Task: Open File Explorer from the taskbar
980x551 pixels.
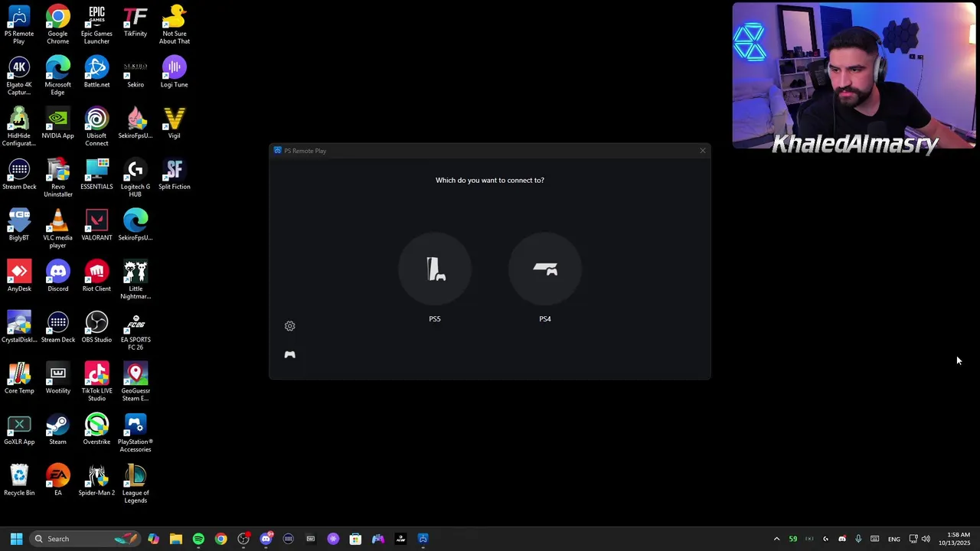Action: click(x=175, y=539)
